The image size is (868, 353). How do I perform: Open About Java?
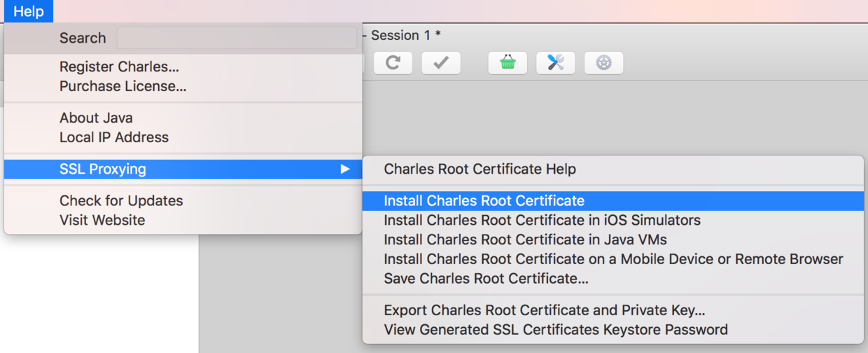[x=183, y=118]
